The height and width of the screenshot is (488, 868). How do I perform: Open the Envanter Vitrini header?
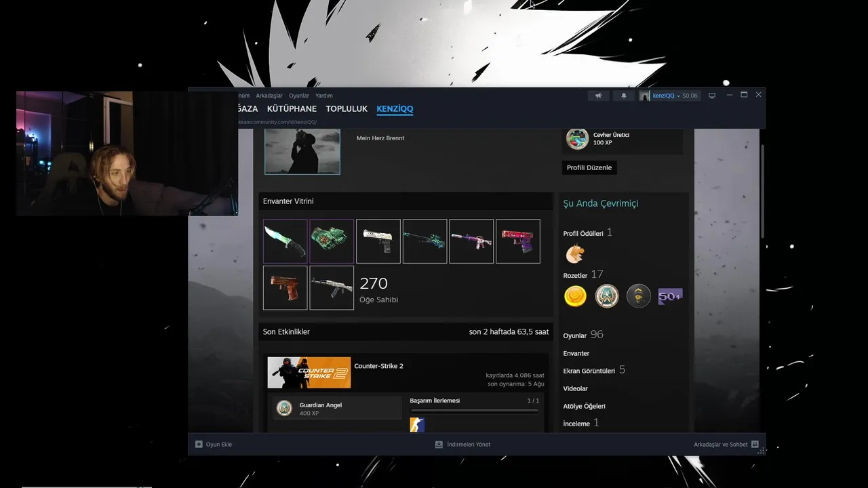[x=406, y=201]
